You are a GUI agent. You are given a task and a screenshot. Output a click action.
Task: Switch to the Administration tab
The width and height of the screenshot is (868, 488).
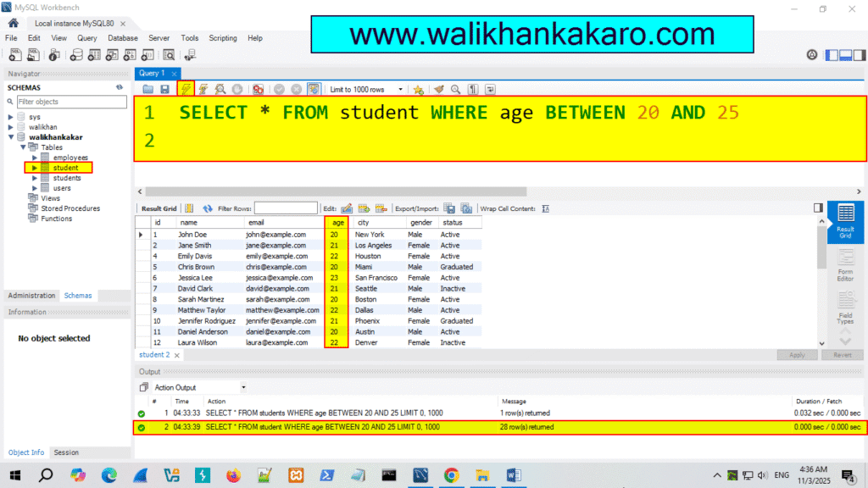pyautogui.click(x=31, y=296)
